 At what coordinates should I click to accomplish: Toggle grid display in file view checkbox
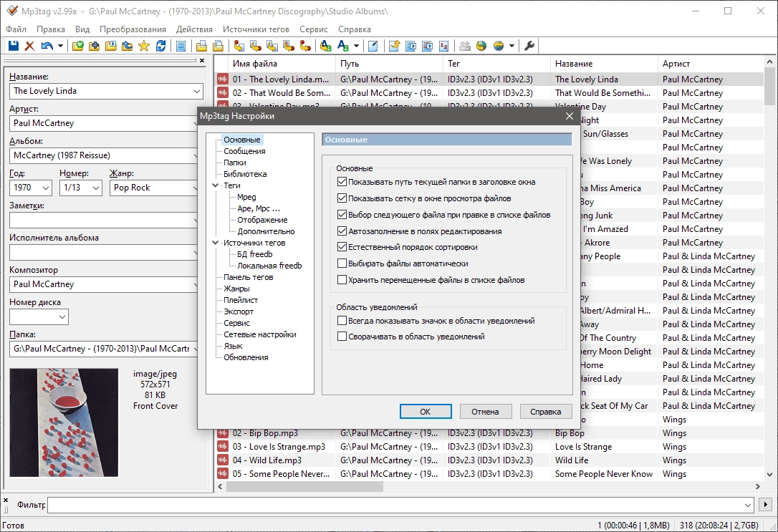click(x=342, y=198)
